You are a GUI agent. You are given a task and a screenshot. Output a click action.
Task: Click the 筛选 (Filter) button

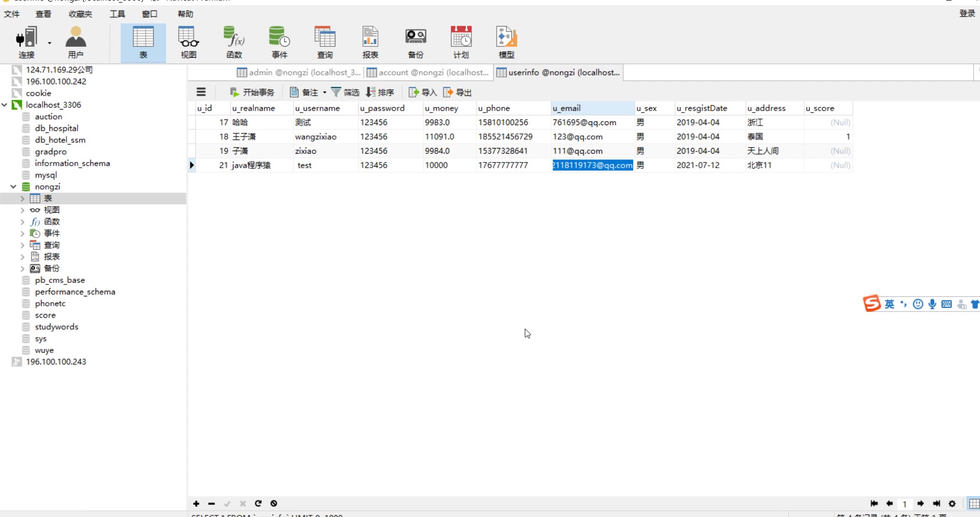(345, 92)
